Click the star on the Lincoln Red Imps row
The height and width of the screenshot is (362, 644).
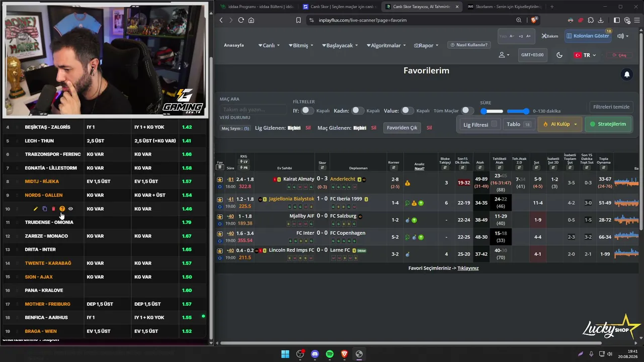220,250
